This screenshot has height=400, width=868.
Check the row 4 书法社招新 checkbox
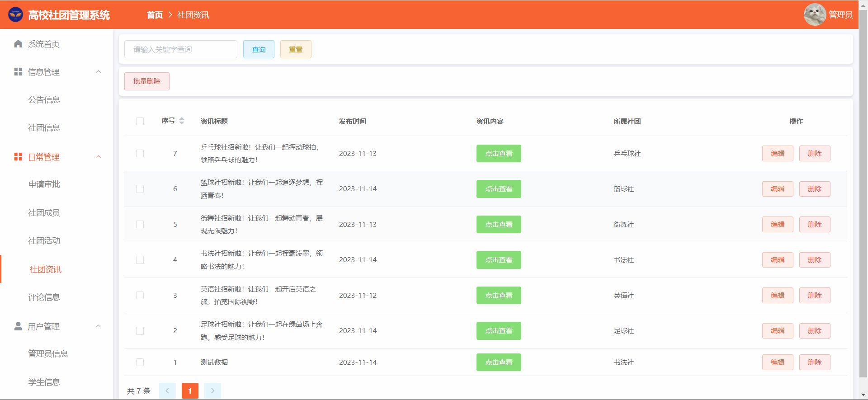tap(140, 260)
